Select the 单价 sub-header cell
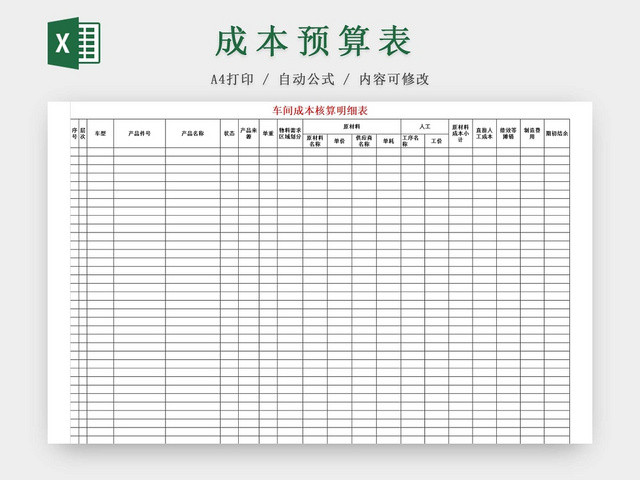640x480 pixels. point(340,141)
